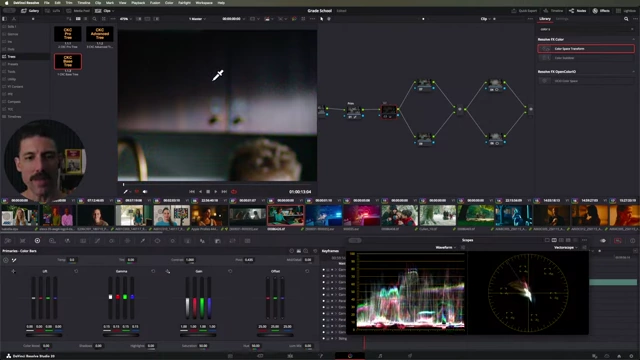Screen dimensions: 640x360
Task: Open the Primaries color wheels palette icon
Action: (x=37, y=241)
